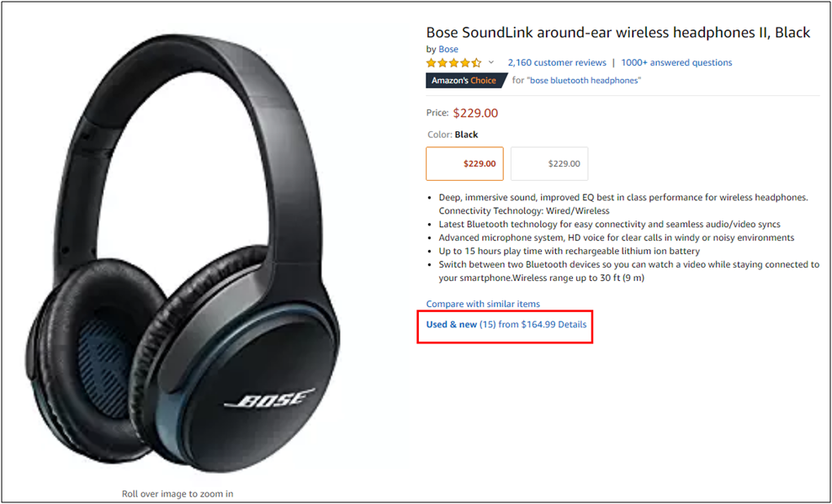Select the orange-outlined $229.00 color option

coord(465,164)
